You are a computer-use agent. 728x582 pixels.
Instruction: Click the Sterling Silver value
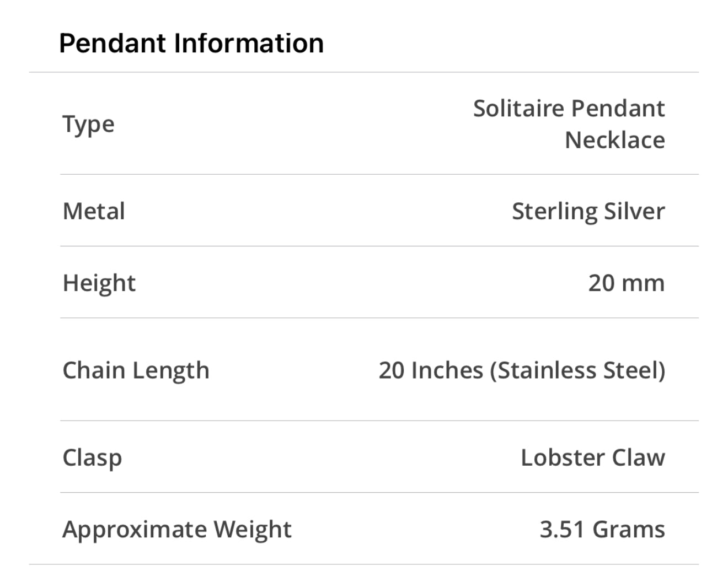pyautogui.click(x=588, y=211)
